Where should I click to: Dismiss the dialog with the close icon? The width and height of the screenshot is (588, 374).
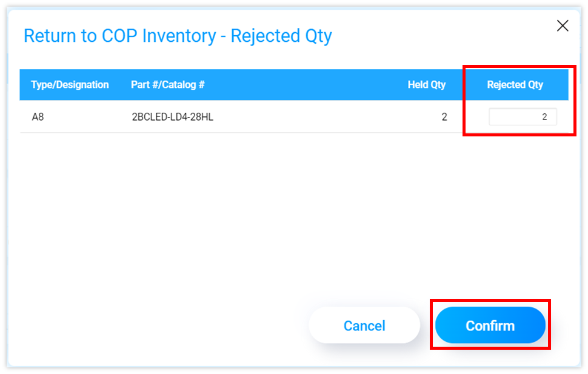[x=563, y=25]
